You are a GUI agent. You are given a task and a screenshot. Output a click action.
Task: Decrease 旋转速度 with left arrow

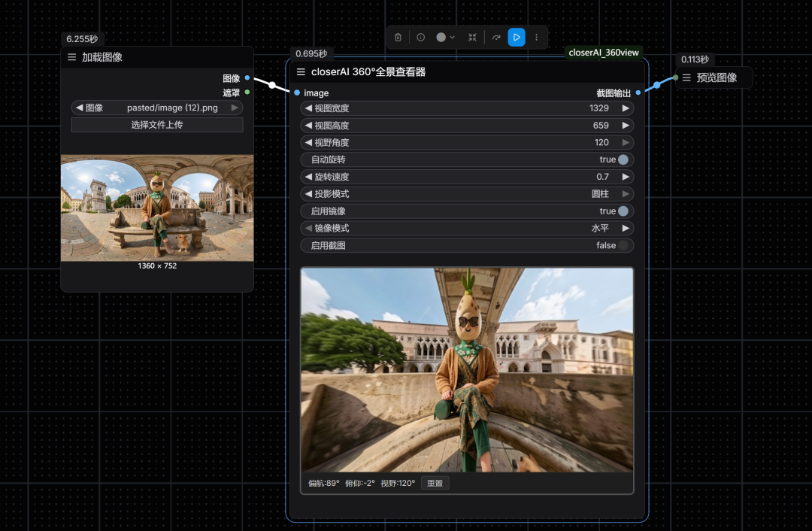(309, 177)
